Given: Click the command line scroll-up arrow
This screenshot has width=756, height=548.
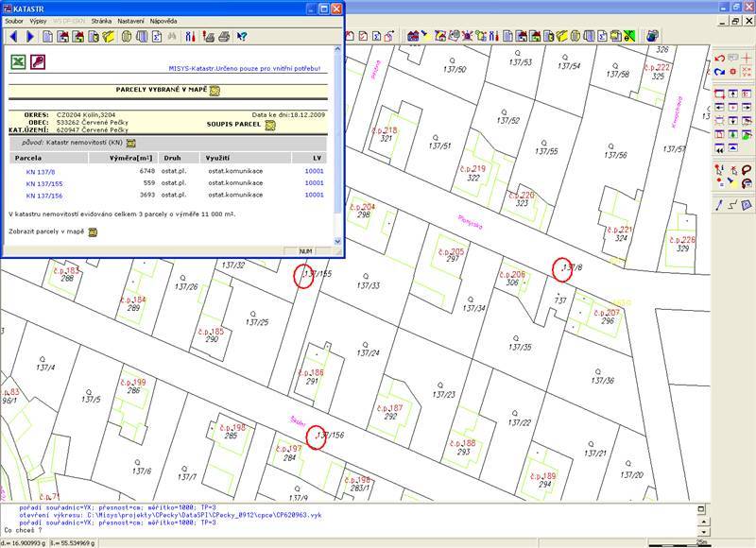Looking at the screenshot, I should (x=703, y=522).
